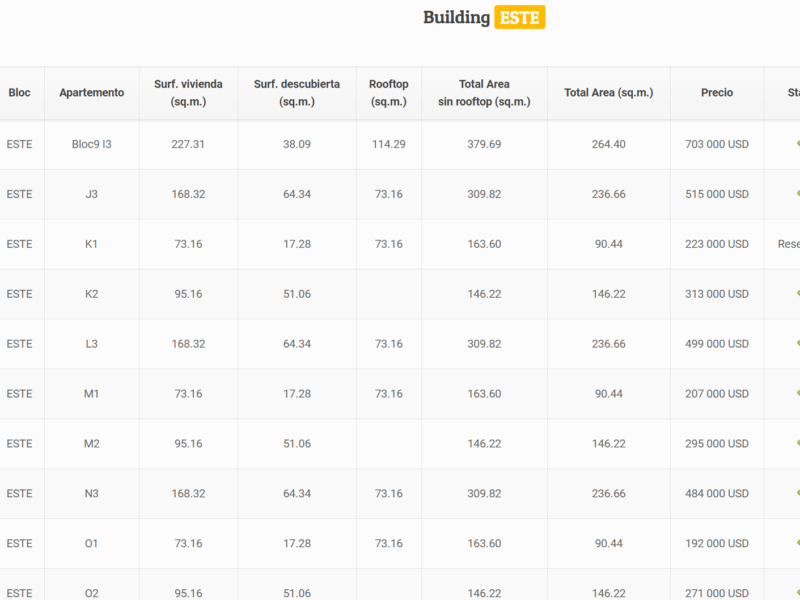Click the 227.31 surface value
The image size is (800, 600).
[188, 144]
